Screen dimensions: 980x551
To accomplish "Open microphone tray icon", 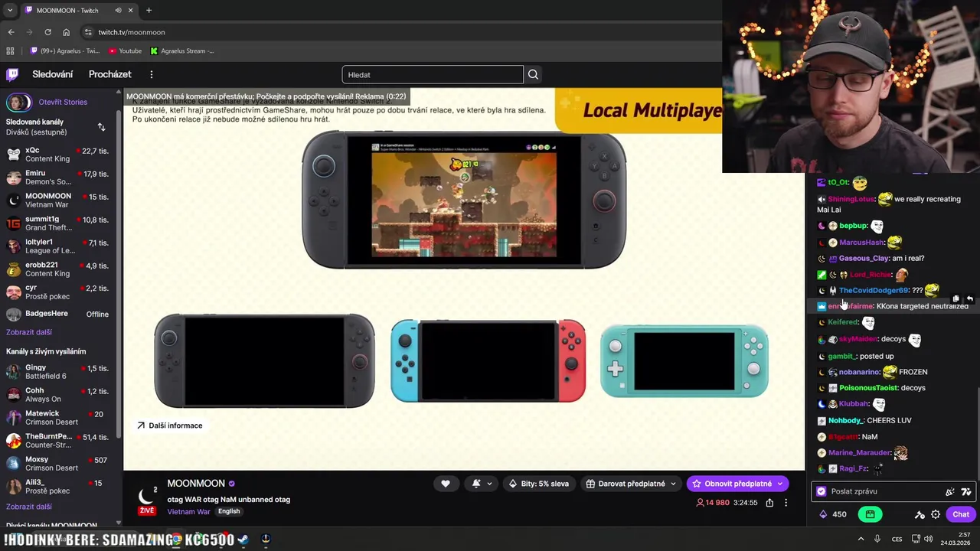I will pyautogui.click(x=877, y=539).
